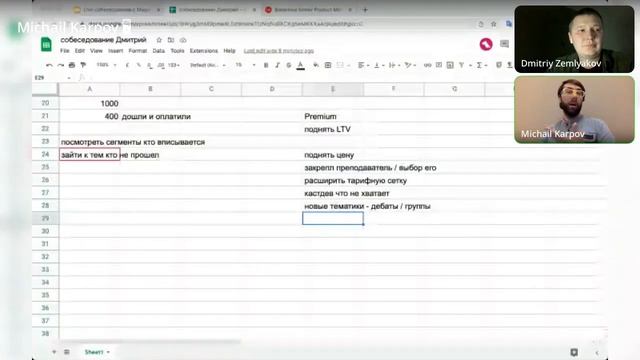
Task: Select cell containing Premium
Action: pyautogui.click(x=333, y=116)
